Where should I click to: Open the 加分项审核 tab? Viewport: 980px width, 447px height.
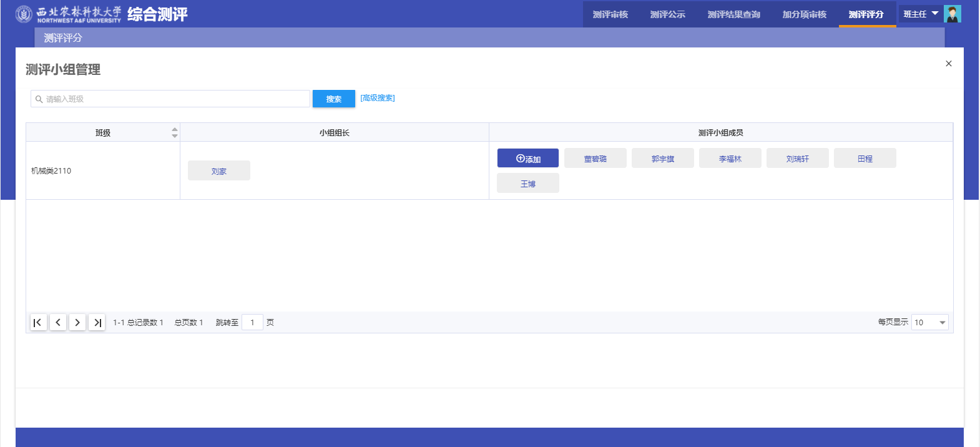tap(804, 14)
